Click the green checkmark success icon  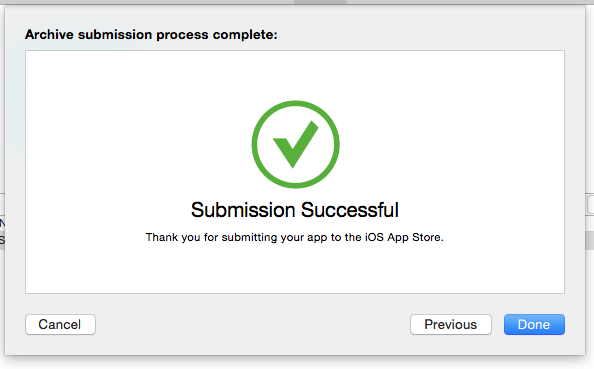(295, 144)
